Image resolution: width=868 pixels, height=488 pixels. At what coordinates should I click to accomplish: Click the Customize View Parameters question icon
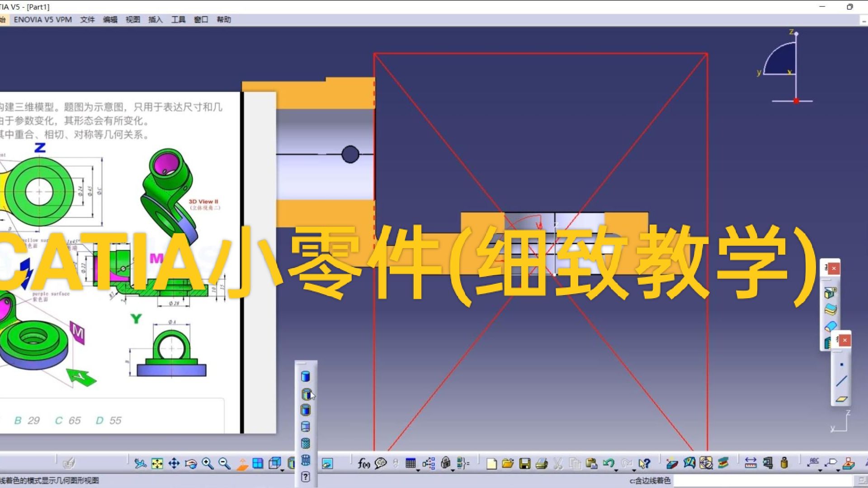click(306, 477)
